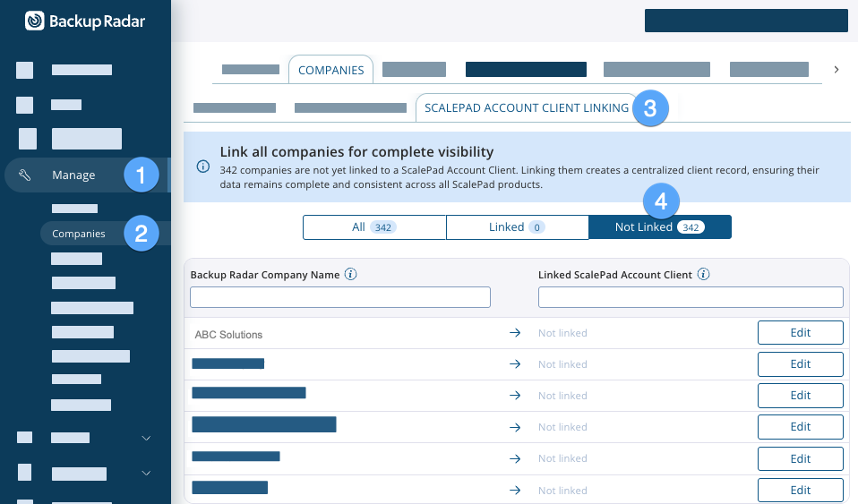Click info icon beside Backup Radar Company Name
Screen dimensions: 858x504
tap(351, 275)
